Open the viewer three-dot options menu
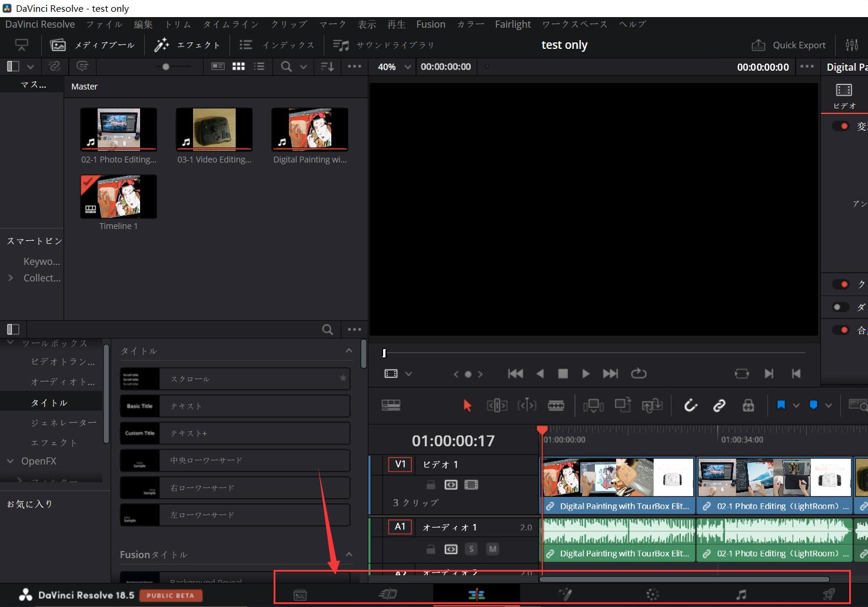 (807, 67)
